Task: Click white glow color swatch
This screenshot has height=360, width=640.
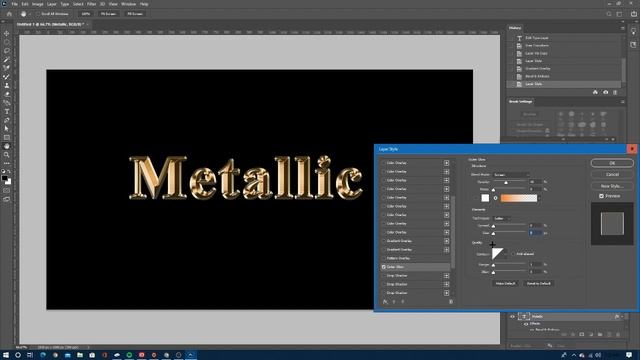Action: click(x=485, y=198)
